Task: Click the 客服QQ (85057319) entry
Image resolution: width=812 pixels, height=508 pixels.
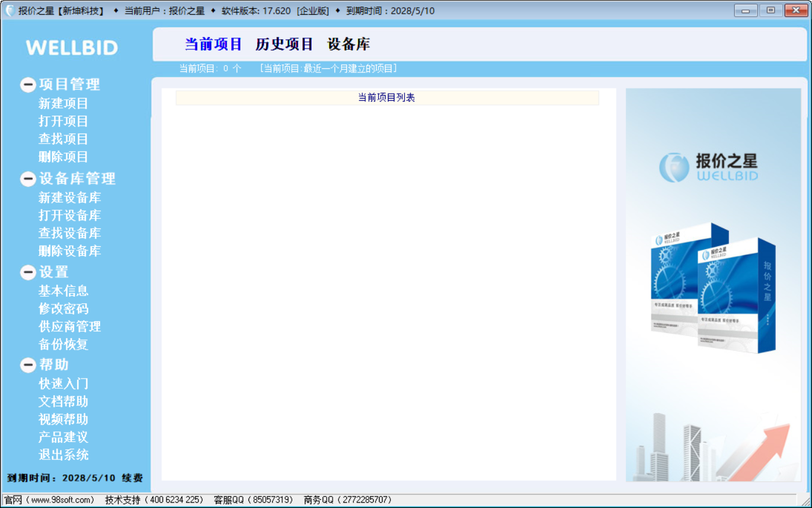Action: click(253, 500)
